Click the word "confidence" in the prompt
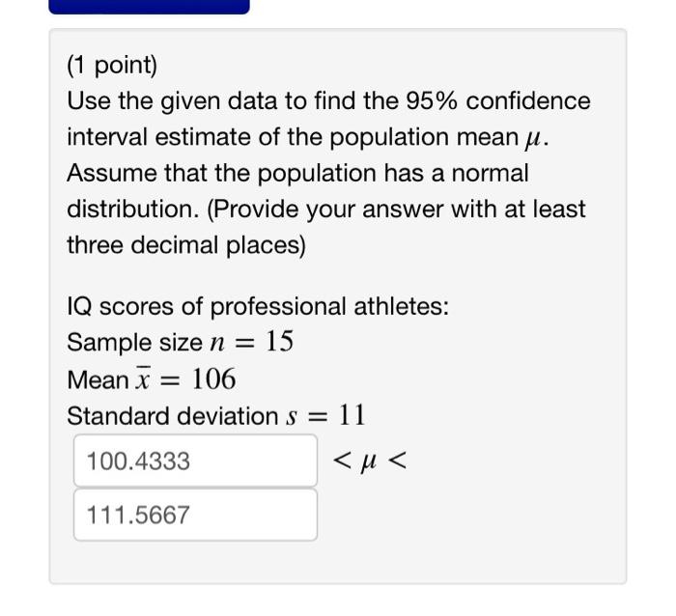The width and height of the screenshot is (676, 616). [x=528, y=100]
